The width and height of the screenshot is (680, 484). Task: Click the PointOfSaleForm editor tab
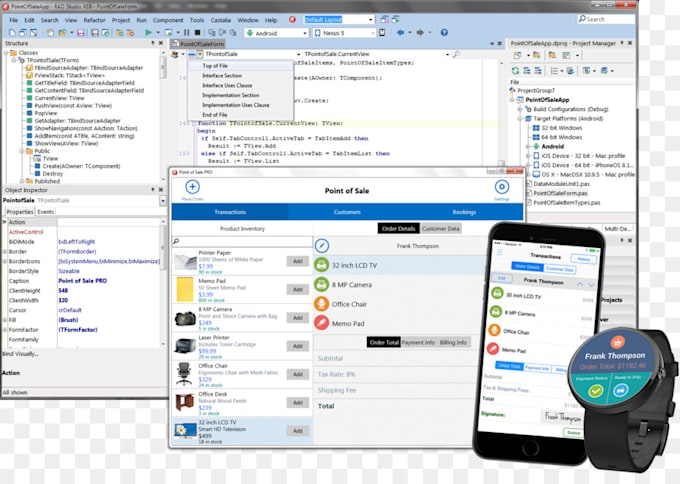click(x=199, y=44)
